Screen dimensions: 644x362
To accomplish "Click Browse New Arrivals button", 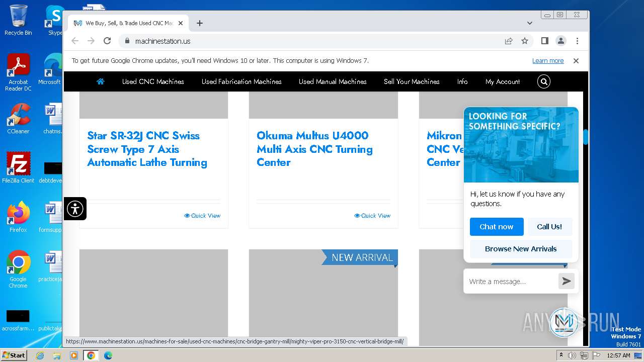I will pos(521,249).
